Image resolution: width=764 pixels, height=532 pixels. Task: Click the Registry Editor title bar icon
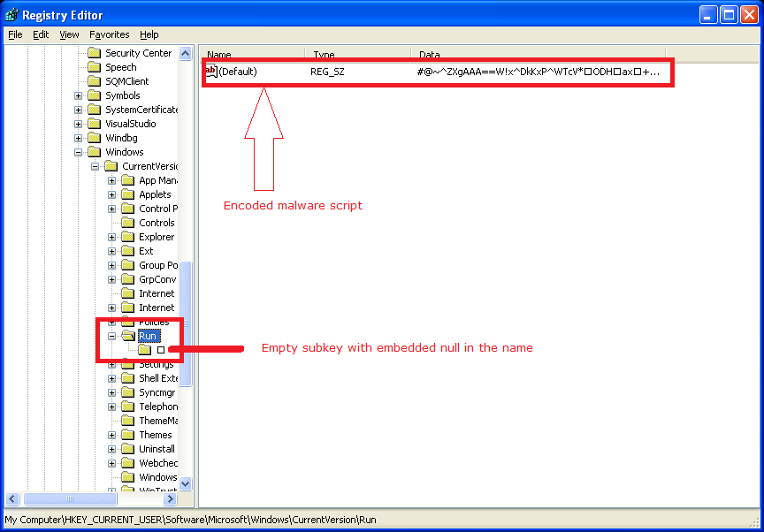11,15
